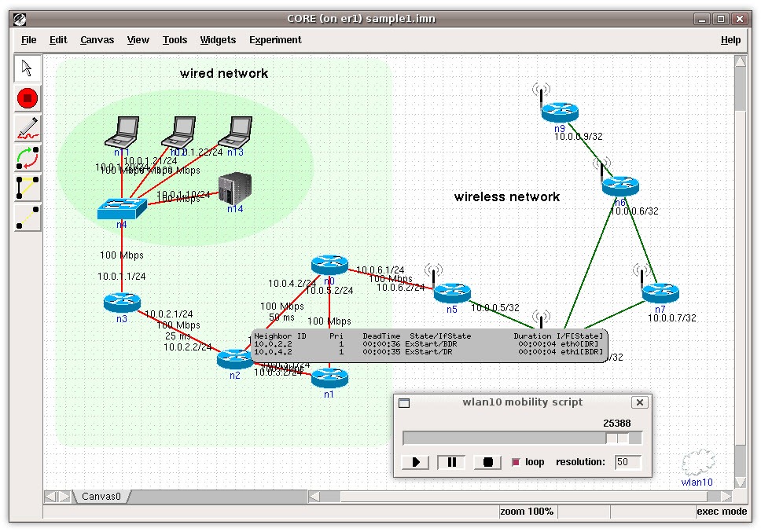Pause the mobility script

pos(451,462)
